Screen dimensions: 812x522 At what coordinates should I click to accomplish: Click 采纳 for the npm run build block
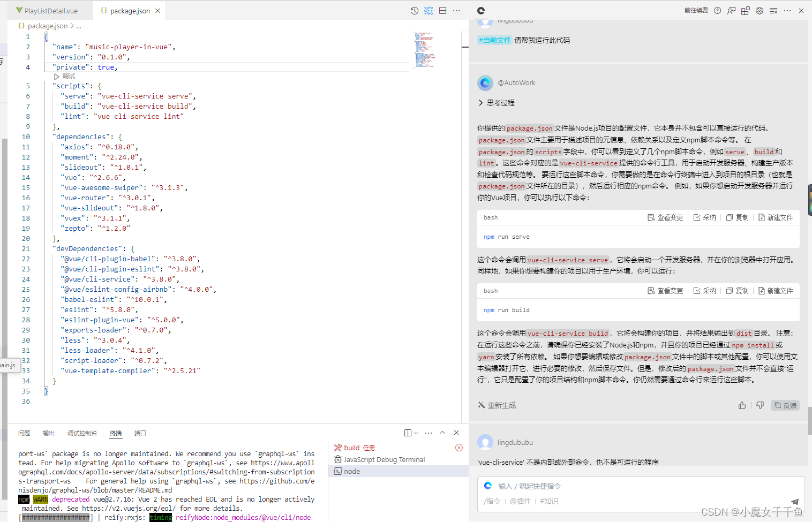pyautogui.click(x=705, y=291)
